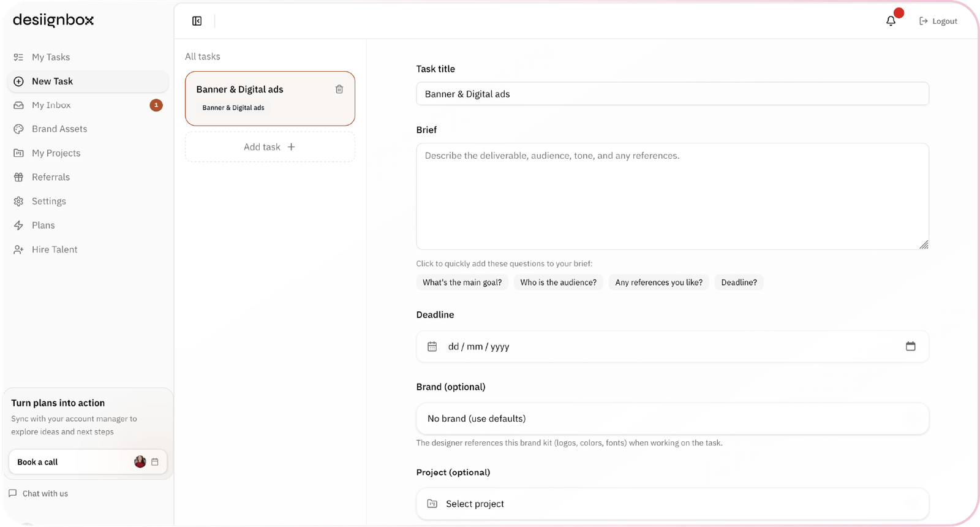Click the Banner & Digital ads tag chip
The image size is (980, 527).
(x=233, y=108)
